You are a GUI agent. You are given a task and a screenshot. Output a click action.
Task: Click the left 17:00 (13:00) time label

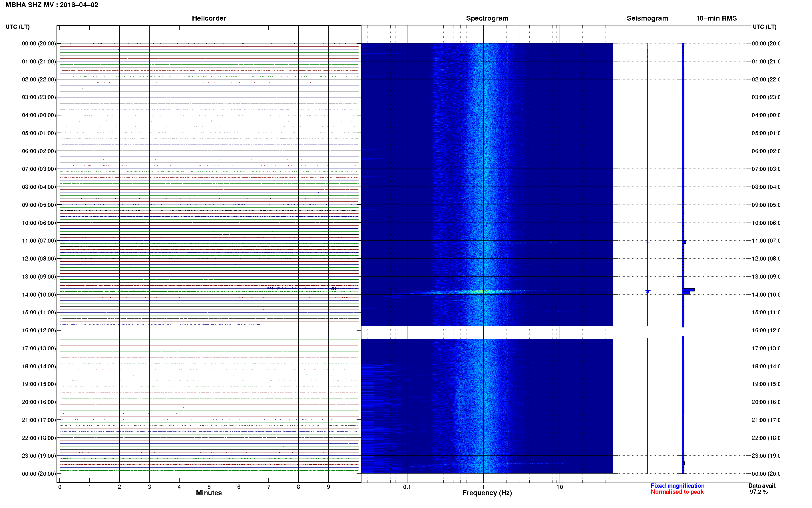point(39,348)
